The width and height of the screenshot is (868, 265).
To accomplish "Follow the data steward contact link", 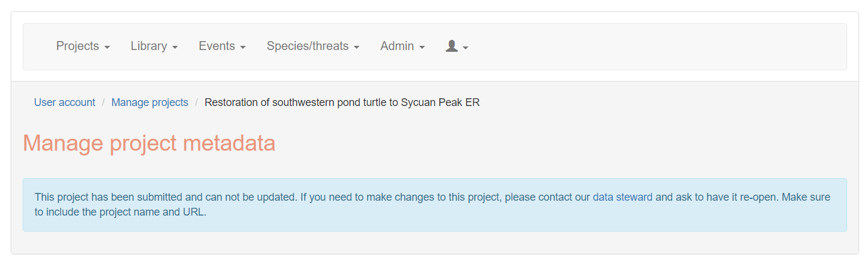I will tap(623, 197).
